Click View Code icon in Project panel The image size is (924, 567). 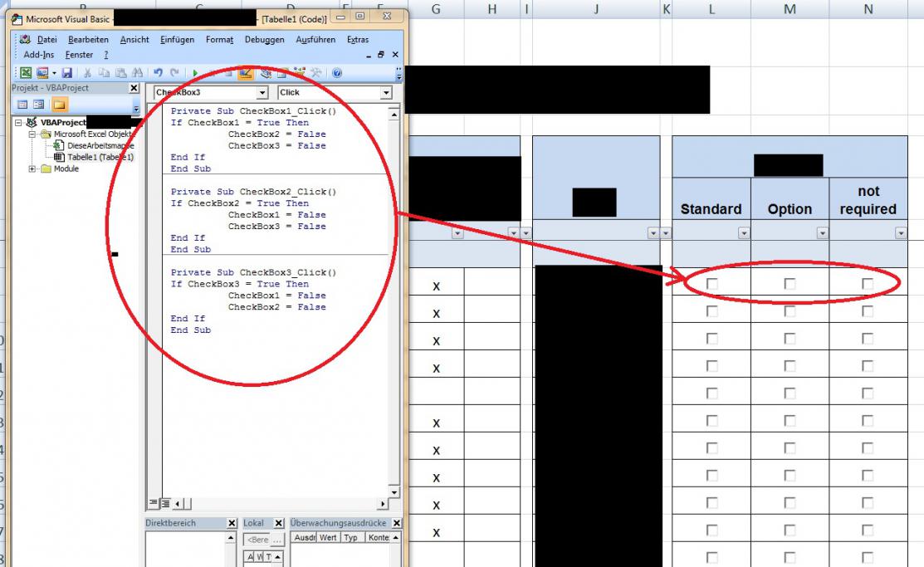click(x=22, y=105)
